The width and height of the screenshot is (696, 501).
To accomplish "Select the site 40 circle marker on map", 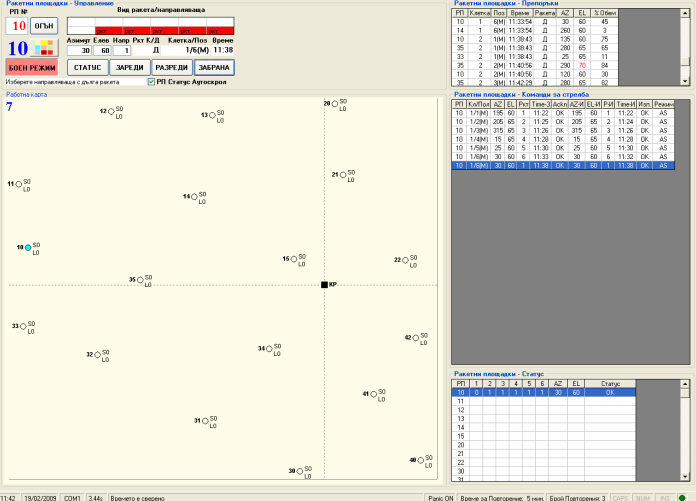I will (421, 460).
